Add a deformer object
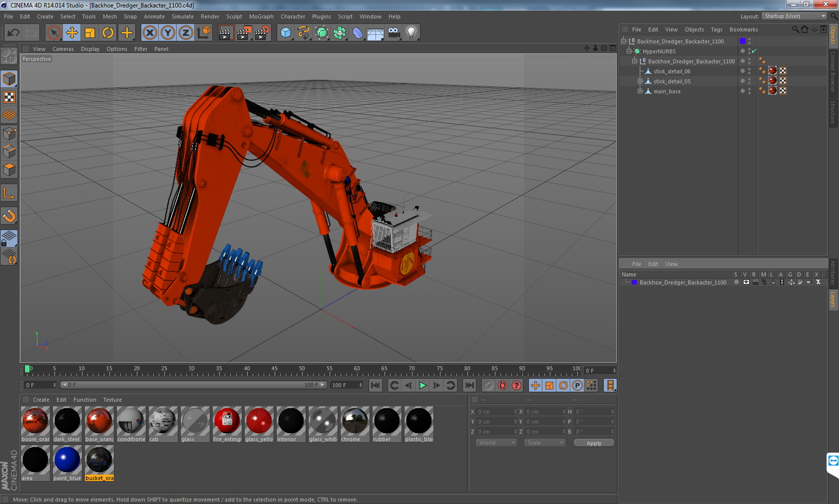This screenshot has height=504, width=839. point(358,33)
